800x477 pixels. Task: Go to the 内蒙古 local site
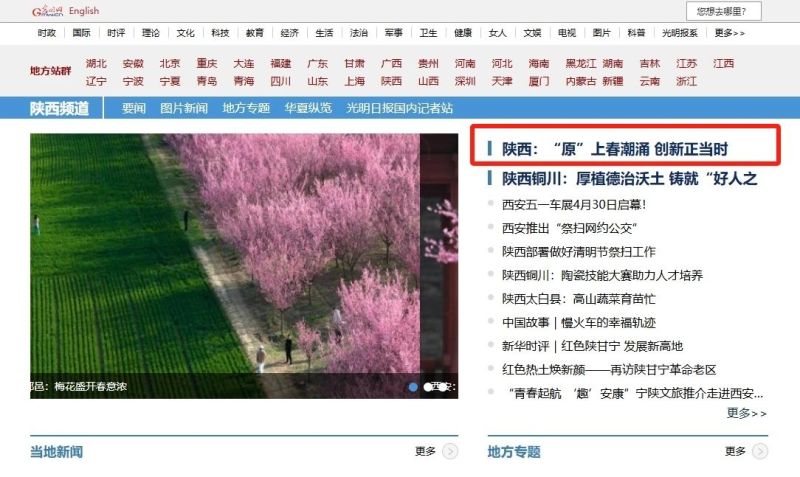(x=580, y=82)
